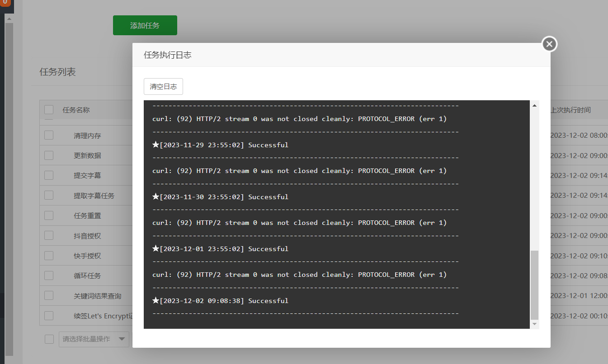608x364 pixels.
Task: Tick the select-all checkbox beside 任务名称
Action: [x=49, y=110]
